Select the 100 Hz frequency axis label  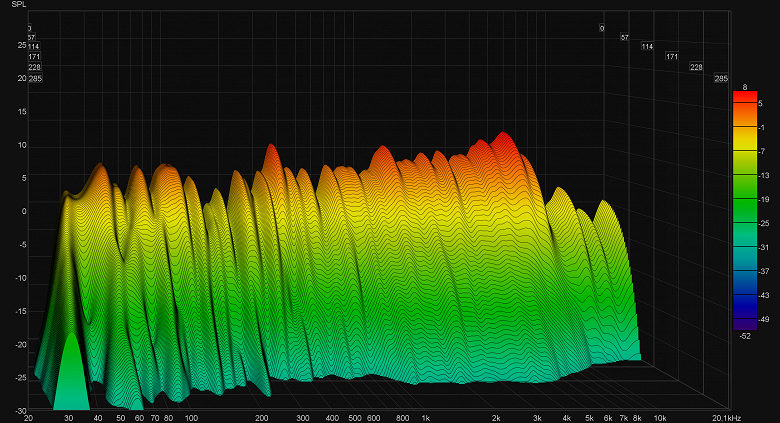pyautogui.click(x=191, y=417)
